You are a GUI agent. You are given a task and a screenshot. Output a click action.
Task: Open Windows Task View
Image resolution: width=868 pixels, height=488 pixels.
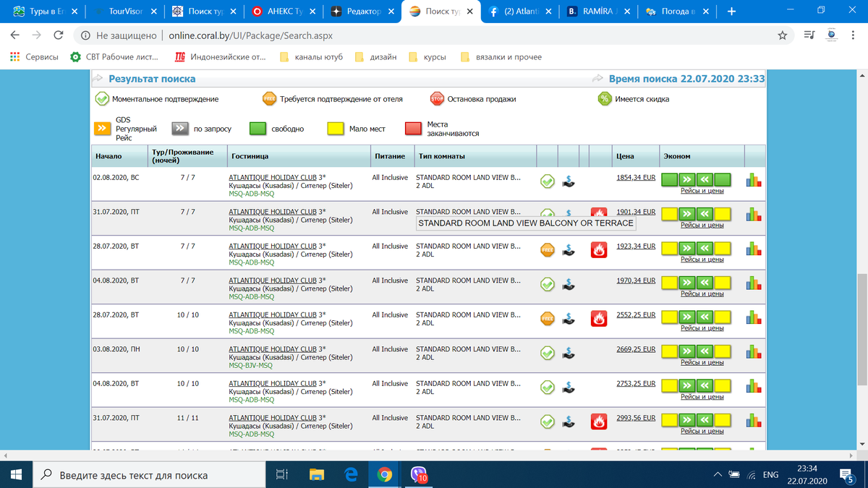coord(283,474)
